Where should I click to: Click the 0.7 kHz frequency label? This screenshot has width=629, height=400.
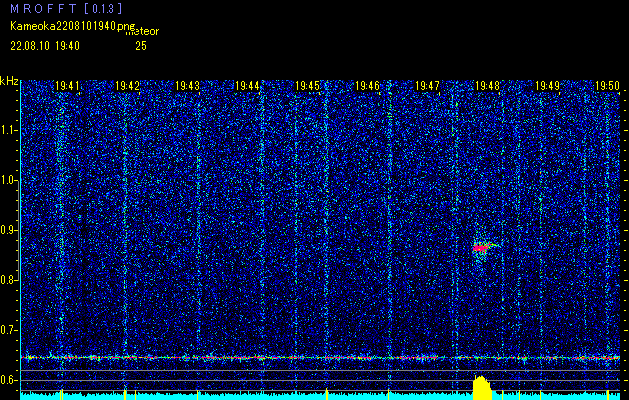[x=7, y=330]
